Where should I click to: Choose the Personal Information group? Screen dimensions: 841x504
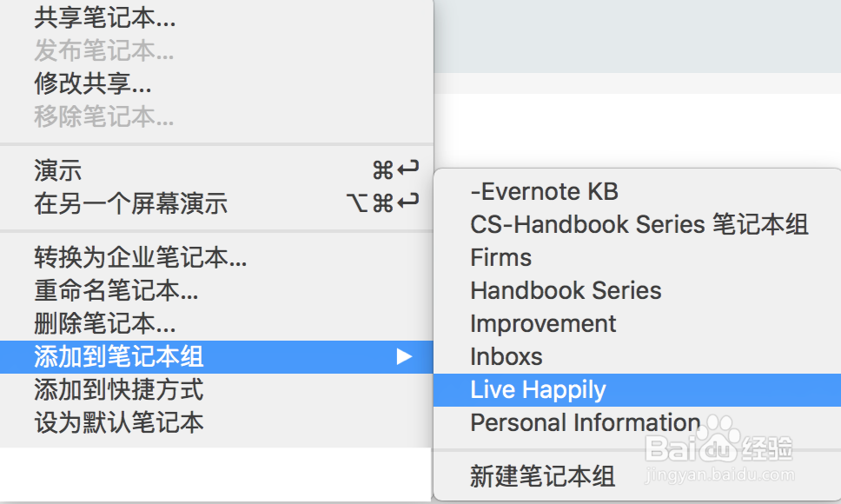[585, 422]
